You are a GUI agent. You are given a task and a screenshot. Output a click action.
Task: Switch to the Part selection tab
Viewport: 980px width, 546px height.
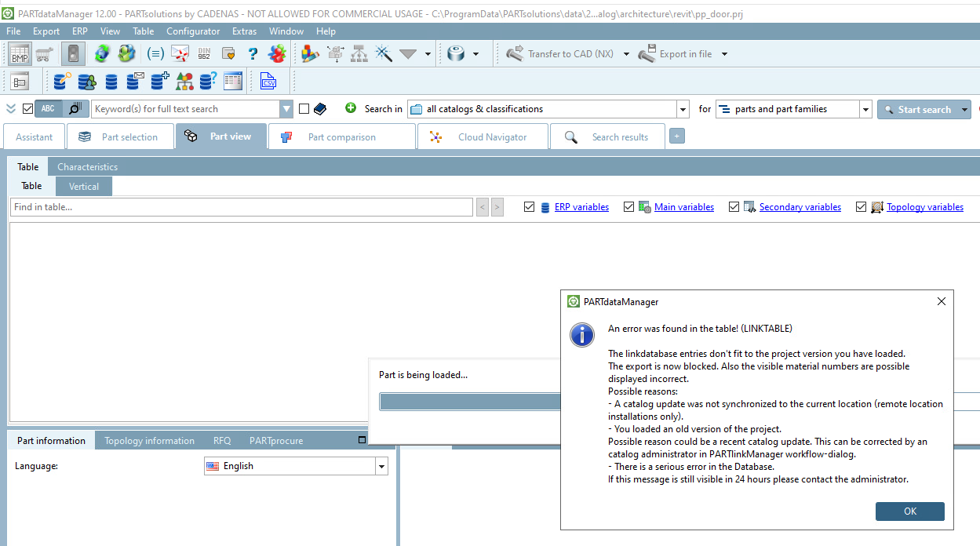coord(121,136)
